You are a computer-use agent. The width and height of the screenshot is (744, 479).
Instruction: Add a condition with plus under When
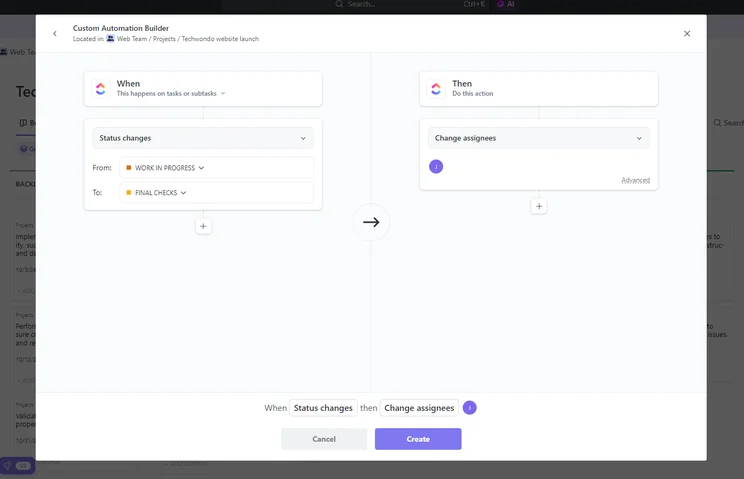(x=203, y=226)
